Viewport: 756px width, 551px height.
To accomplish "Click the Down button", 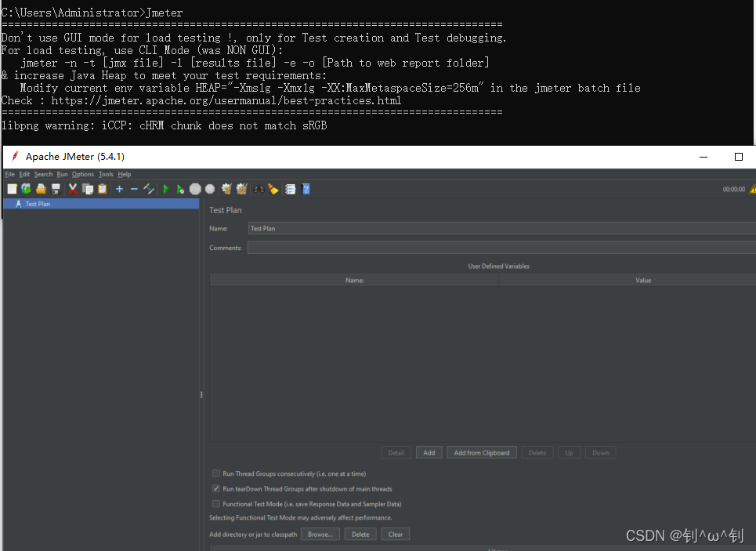I will click(x=600, y=452).
